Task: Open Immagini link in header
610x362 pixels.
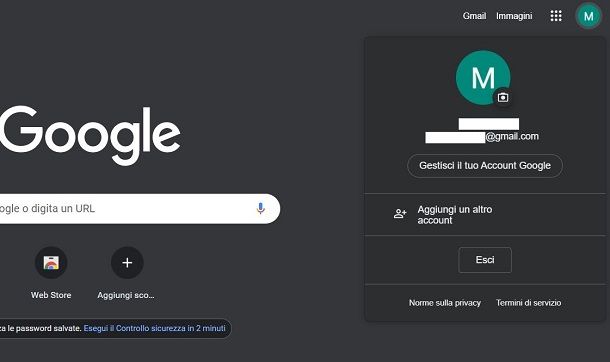Action: click(514, 16)
